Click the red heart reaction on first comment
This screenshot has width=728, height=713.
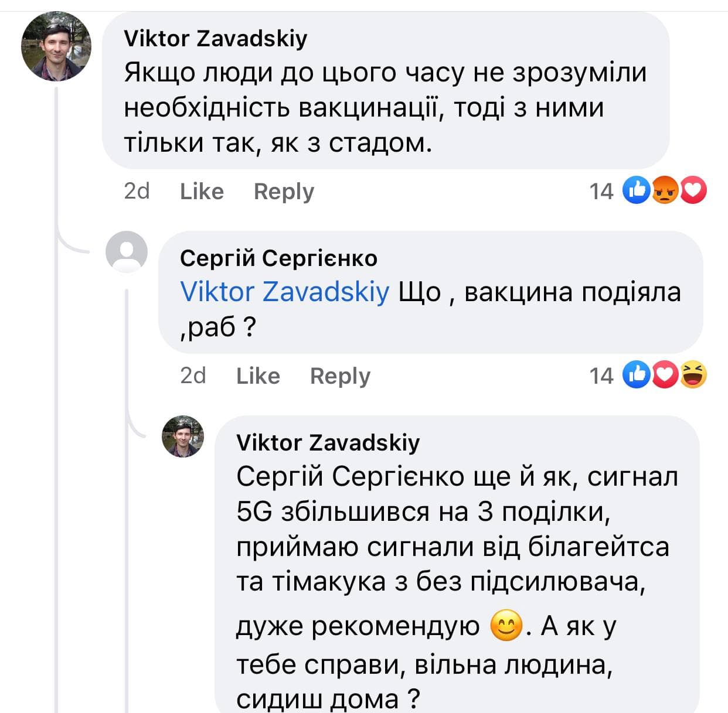coord(693,190)
